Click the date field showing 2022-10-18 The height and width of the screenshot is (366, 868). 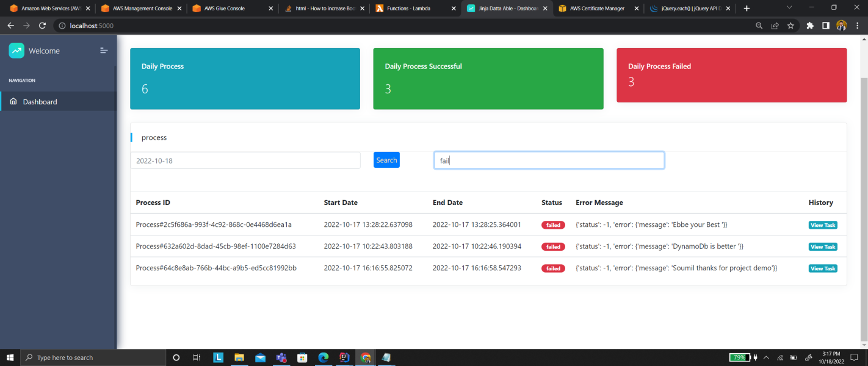245,160
